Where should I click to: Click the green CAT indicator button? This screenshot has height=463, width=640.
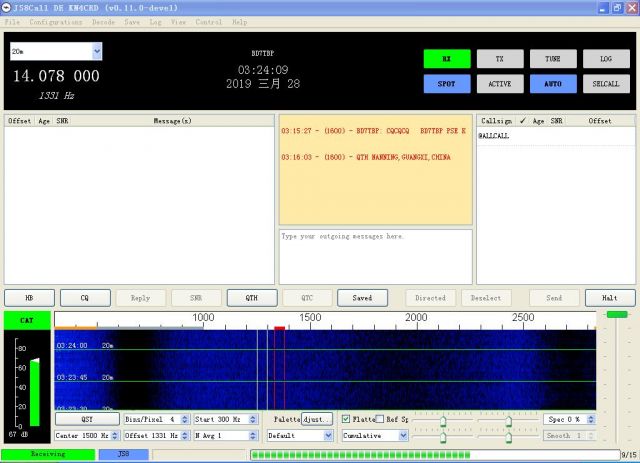(27, 321)
